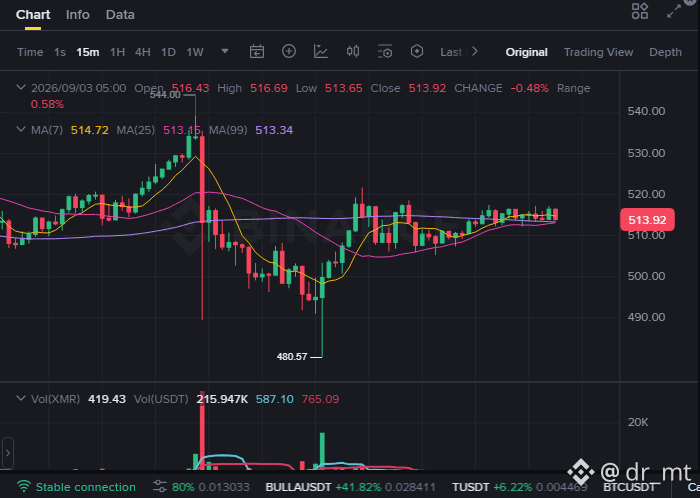Click the 513.92 current price marker

tap(647, 220)
